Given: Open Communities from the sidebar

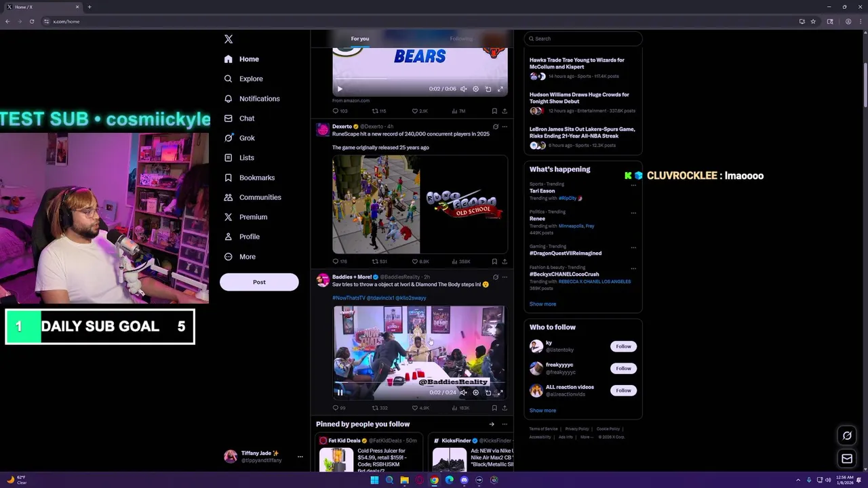Looking at the screenshot, I should point(252,197).
